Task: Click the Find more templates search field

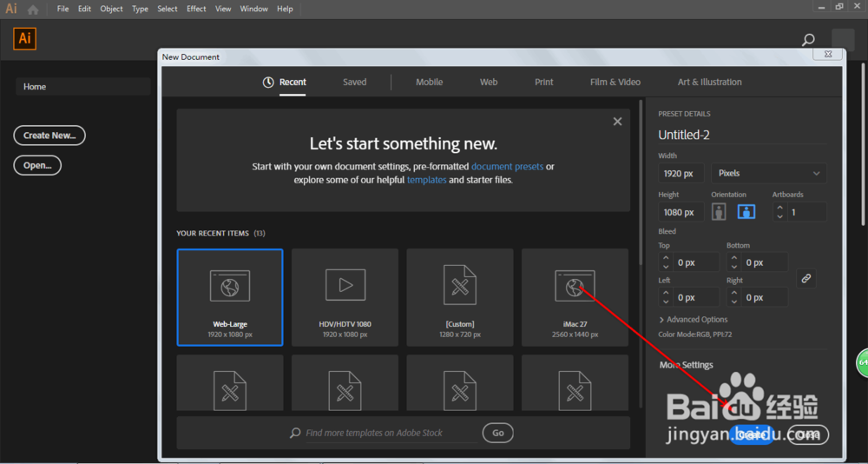Action: [391, 433]
